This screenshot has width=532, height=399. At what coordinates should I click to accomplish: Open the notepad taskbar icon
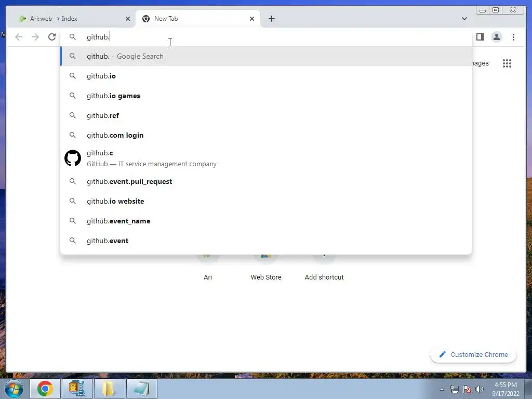point(141,389)
